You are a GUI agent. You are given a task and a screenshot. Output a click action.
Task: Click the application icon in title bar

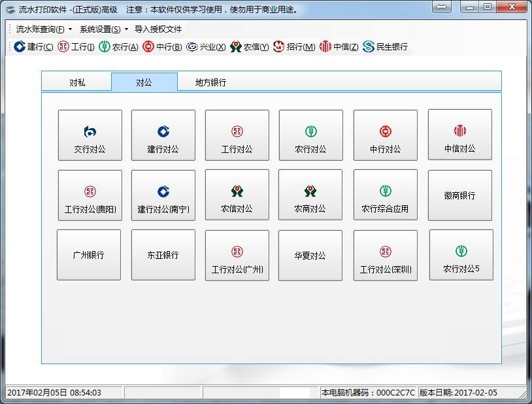(10, 10)
